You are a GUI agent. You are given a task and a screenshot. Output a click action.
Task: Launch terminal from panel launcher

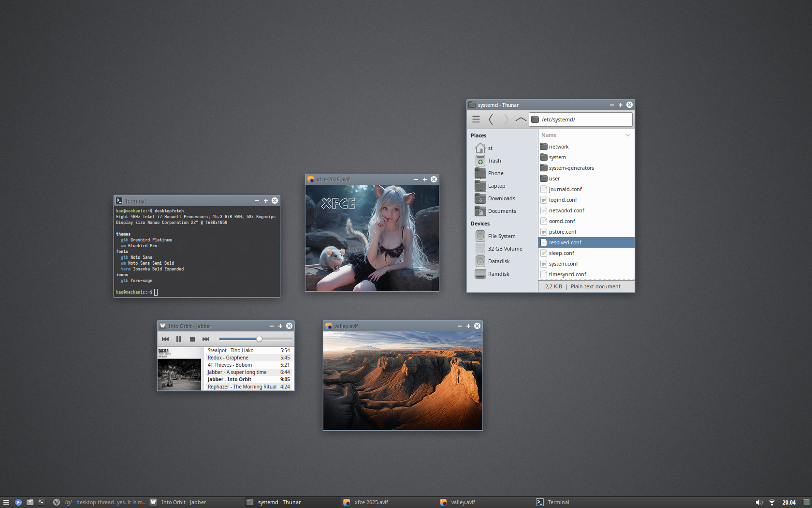[x=42, y=502]
